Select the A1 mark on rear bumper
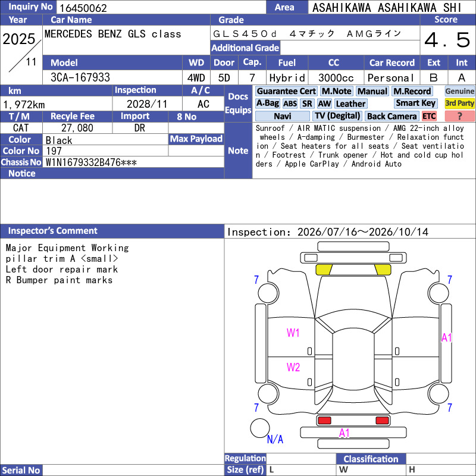 345,433
